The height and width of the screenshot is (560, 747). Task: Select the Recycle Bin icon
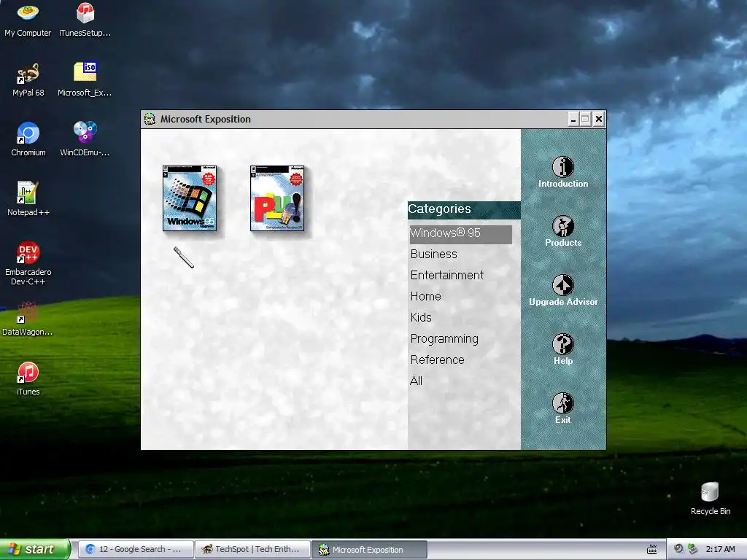711,498
